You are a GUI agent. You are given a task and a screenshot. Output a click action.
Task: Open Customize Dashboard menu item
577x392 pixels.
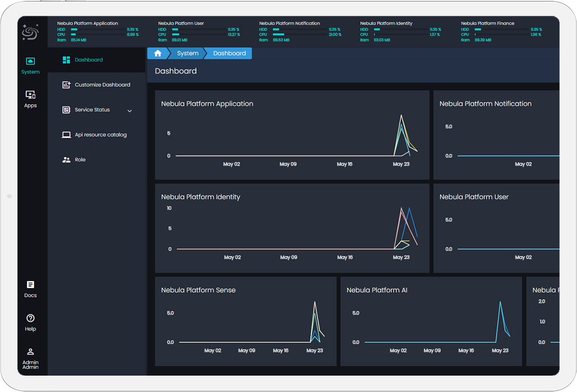pyautogui.click(x=102, y=85)
